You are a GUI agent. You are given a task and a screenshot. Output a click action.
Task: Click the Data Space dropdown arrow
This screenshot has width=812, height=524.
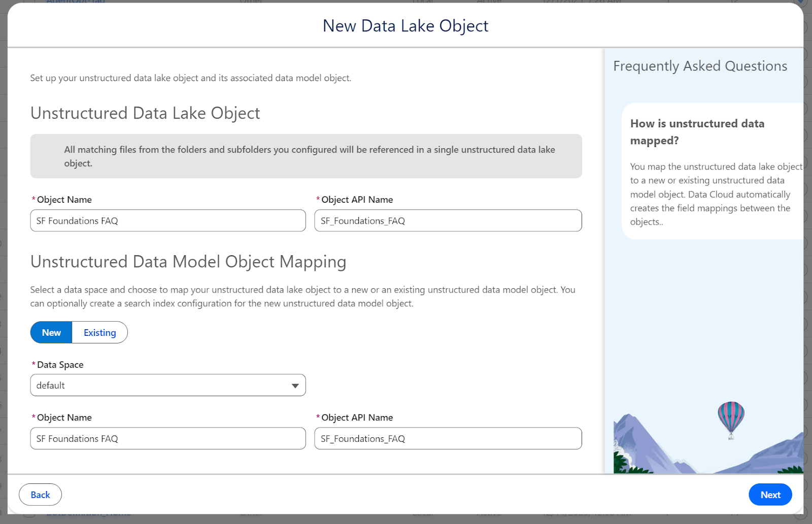pos(295,386)
